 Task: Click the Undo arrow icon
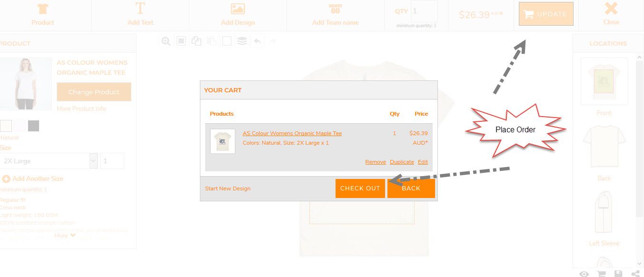pos(258,41)
